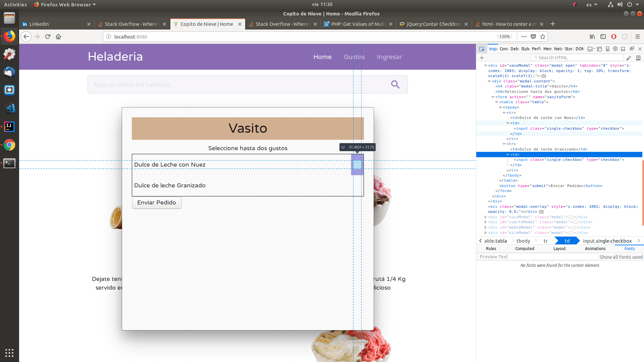The height and width of the screenshot is (362, 644).
Task: Click the Show all fonts used link
Action: 621,257
